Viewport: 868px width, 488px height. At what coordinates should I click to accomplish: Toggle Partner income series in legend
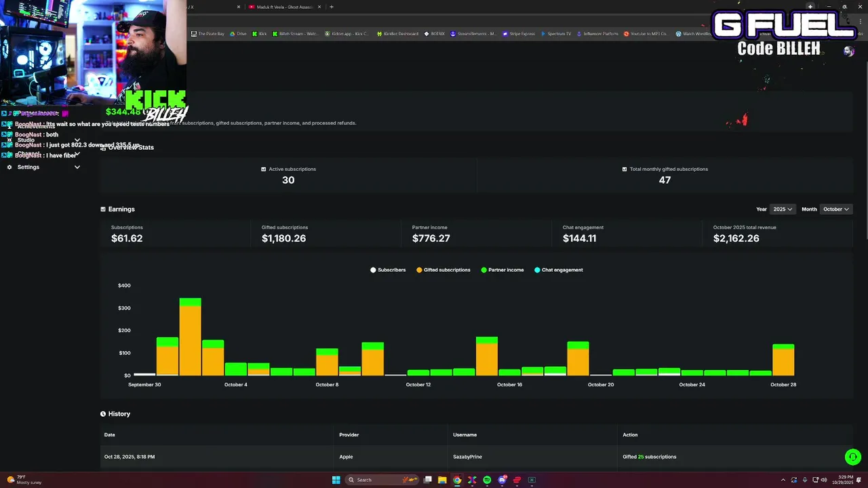(x=502, y=270)
